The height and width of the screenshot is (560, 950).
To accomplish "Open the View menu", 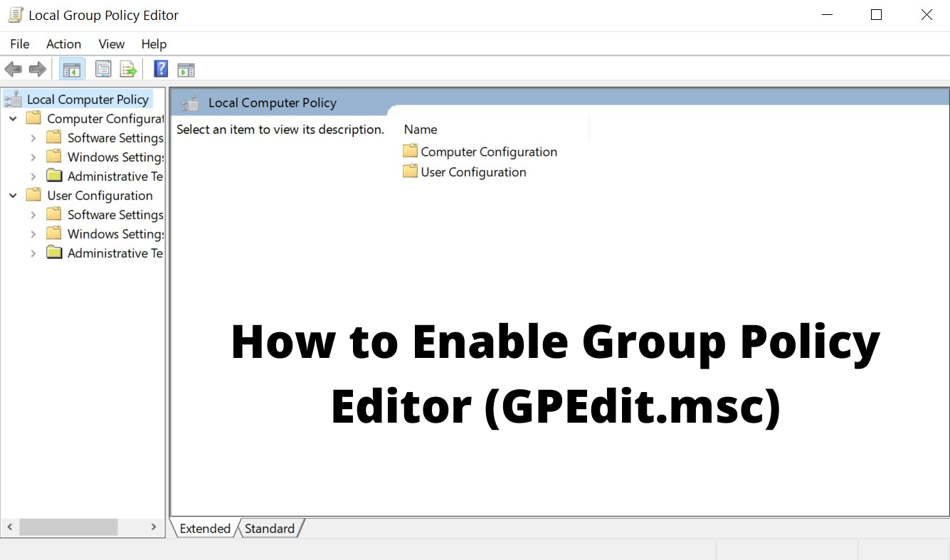I will [x=112, y=44].
